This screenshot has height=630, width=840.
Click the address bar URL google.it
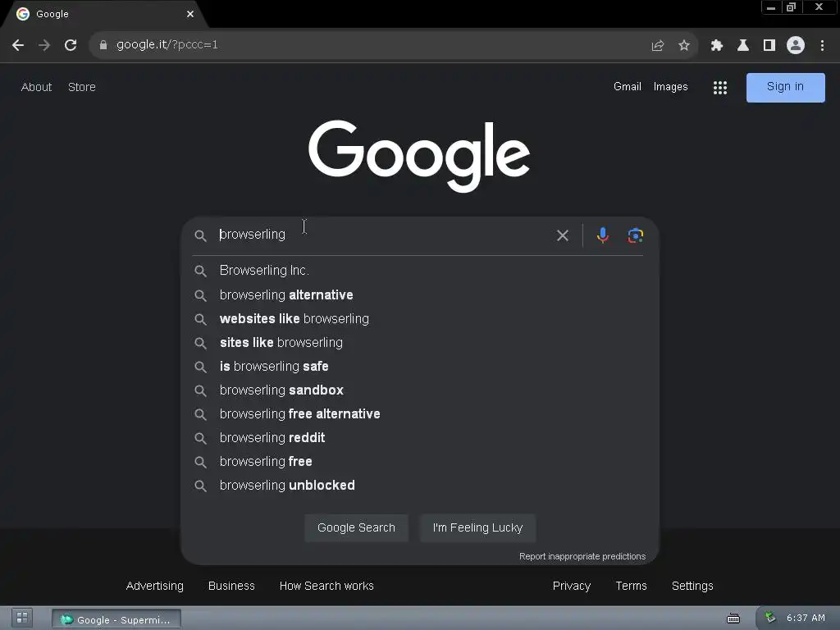pyautogui.click(x=167, y=45)
